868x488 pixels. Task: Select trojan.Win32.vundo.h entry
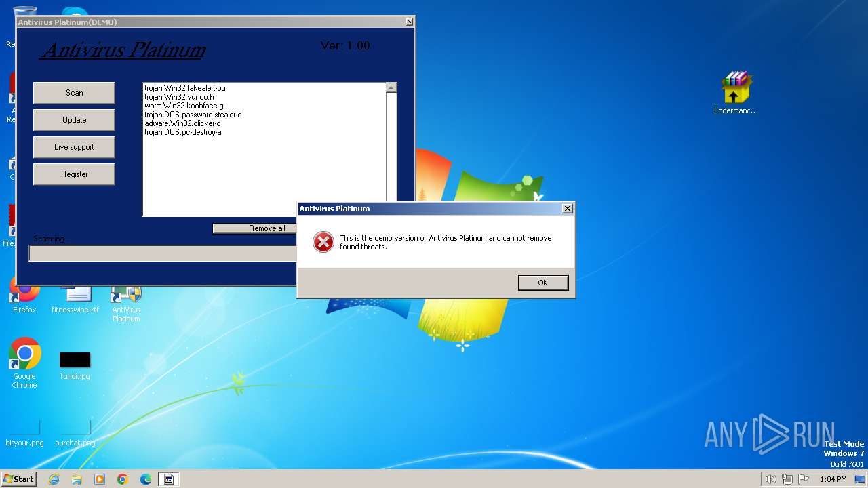tap(179, 97)
